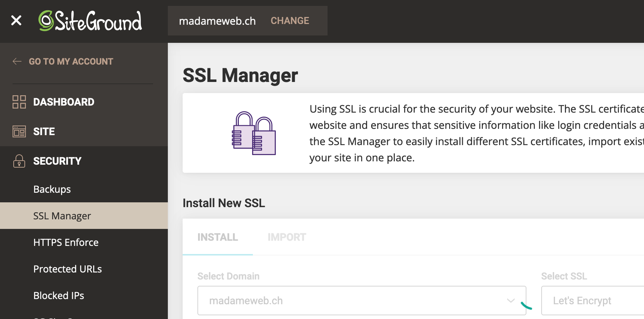Follow the GO TO MY ACCOUNT link
The image size is (644, 319).
[x=71, y=61]
